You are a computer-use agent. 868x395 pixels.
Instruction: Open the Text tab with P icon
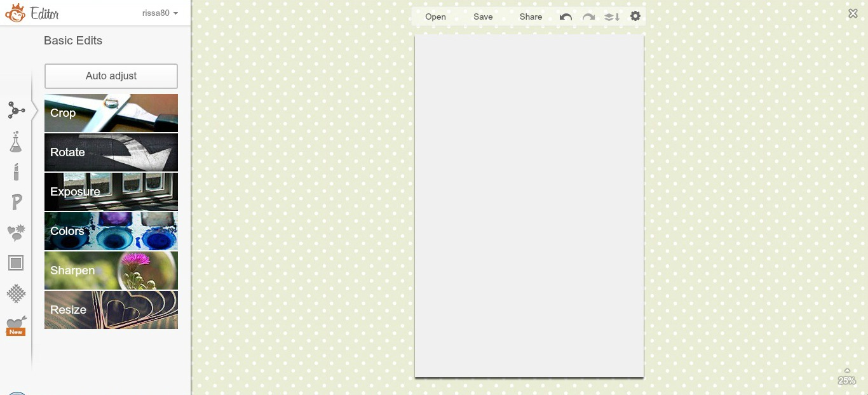[17, 203]
